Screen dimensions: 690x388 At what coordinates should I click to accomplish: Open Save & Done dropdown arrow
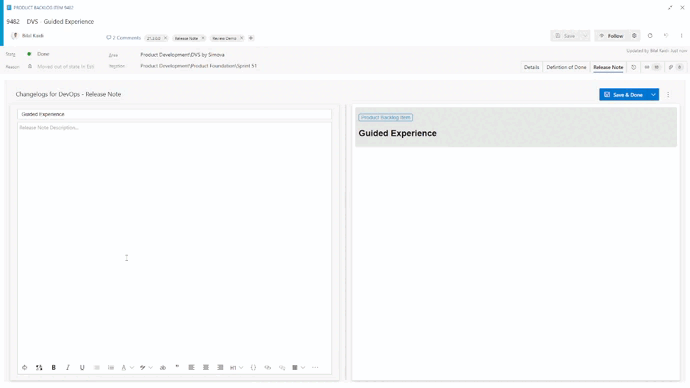(653, 95)
